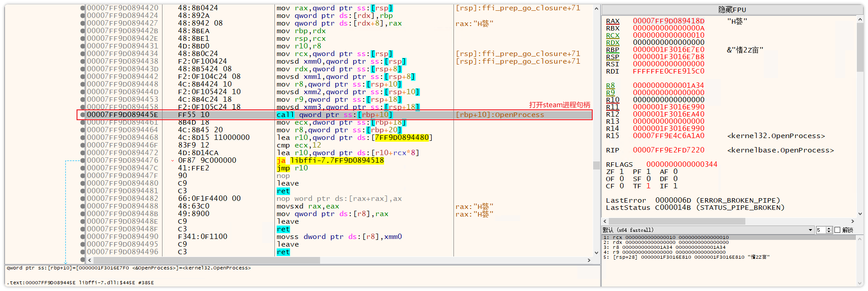Viewport: 868px width, 291px height.
Task: Enable the 解锁 checkbox
Action: (x=837, y=230)
